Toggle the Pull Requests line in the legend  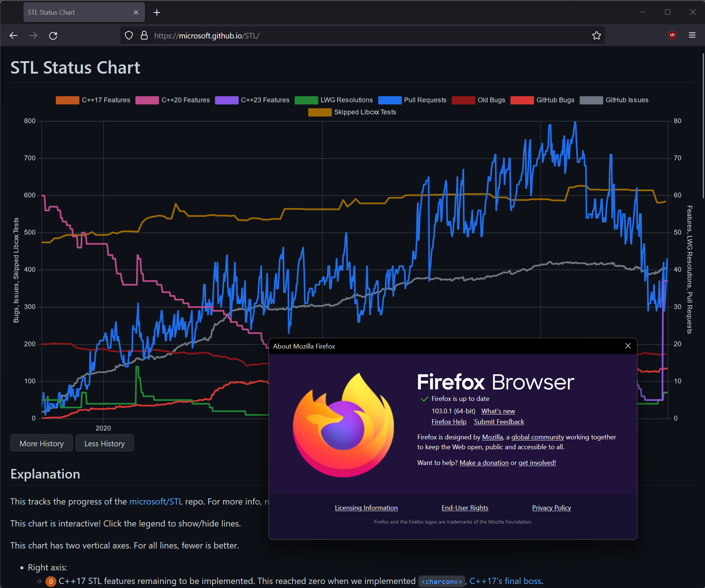click(x=425, y=100)
